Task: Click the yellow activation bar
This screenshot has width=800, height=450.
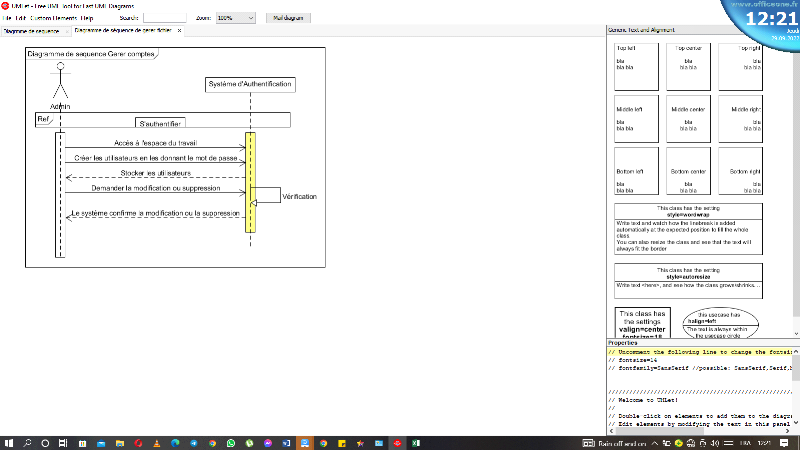Action: [250, 182]
